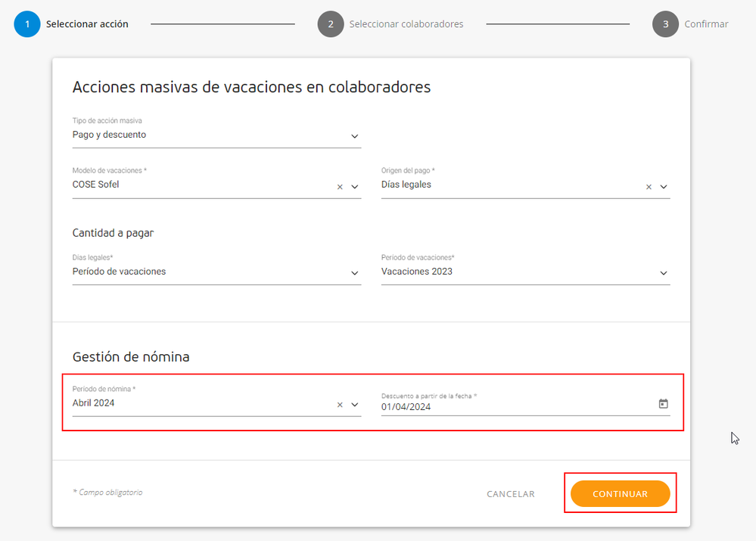This screenshot has width=756, height=541.
Task: Click the CONTINUAR button
Action: click(620, 494)
